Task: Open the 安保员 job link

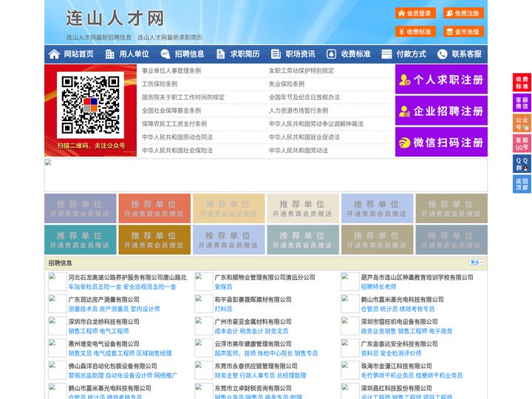Action: 223,287
